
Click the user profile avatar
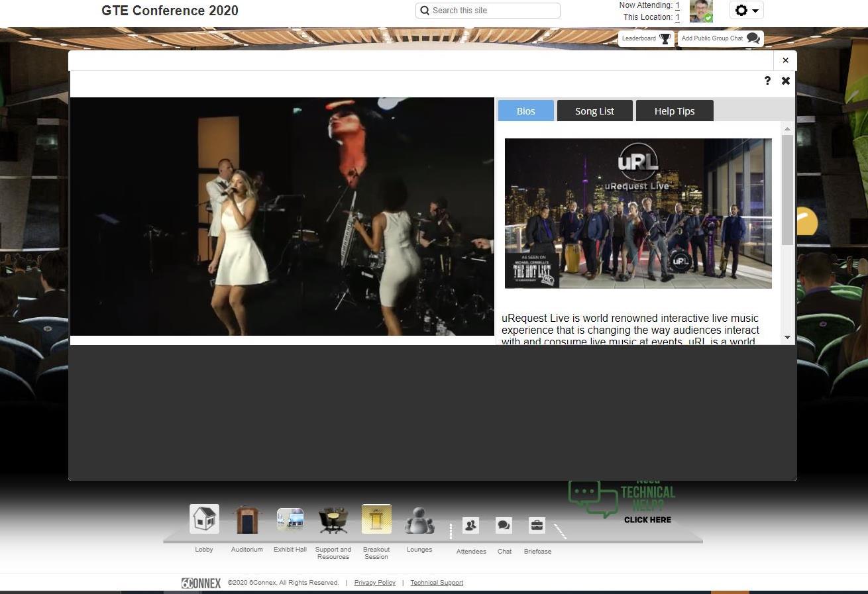[x=701, y=11]
